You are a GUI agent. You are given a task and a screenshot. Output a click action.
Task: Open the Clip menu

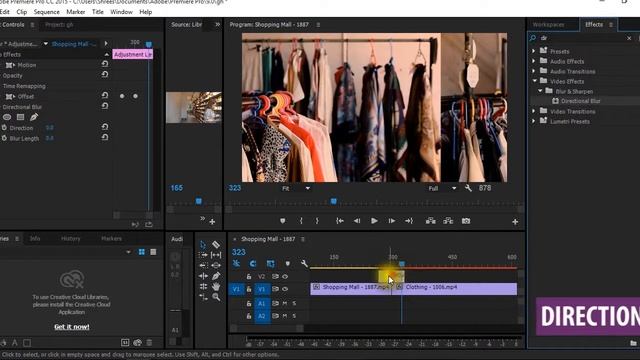point(22,12)
